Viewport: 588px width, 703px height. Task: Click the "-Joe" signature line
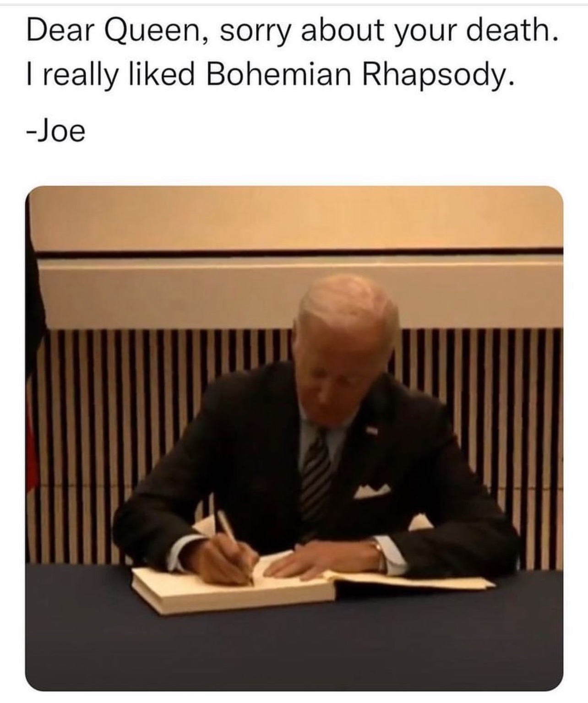click(55, 131)
